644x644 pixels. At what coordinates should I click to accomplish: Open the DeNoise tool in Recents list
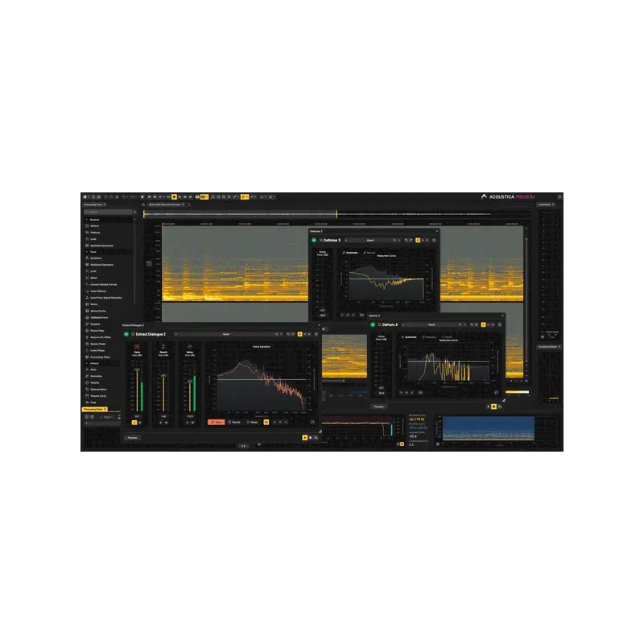95,233
